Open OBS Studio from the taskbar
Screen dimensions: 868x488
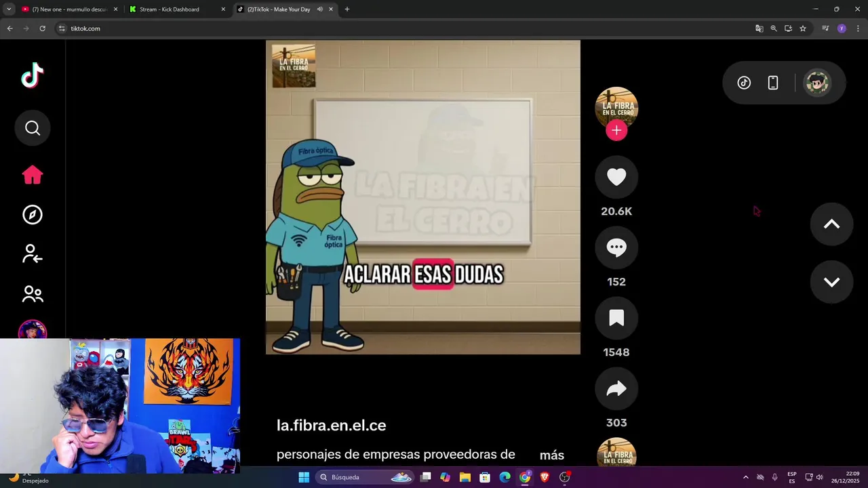click(565, 477)
